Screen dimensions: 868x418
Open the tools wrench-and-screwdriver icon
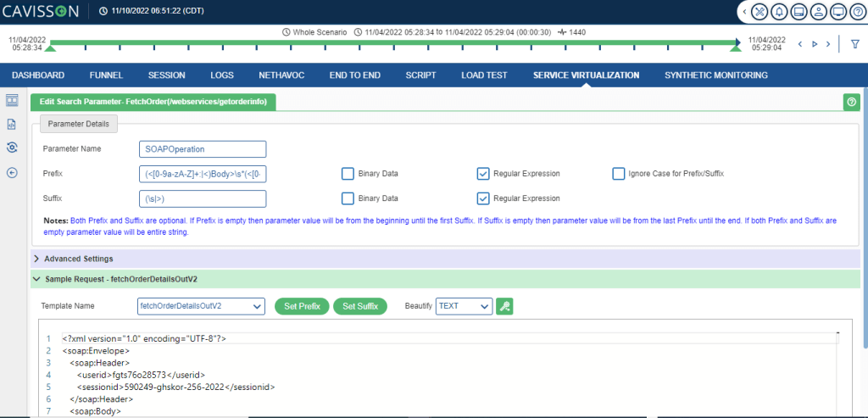click(x=759, y=12)
